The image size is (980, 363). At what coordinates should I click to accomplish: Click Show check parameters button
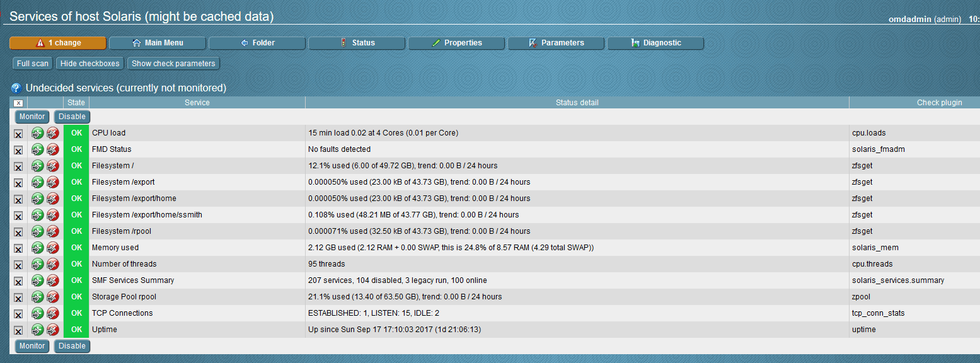[173, 64]
